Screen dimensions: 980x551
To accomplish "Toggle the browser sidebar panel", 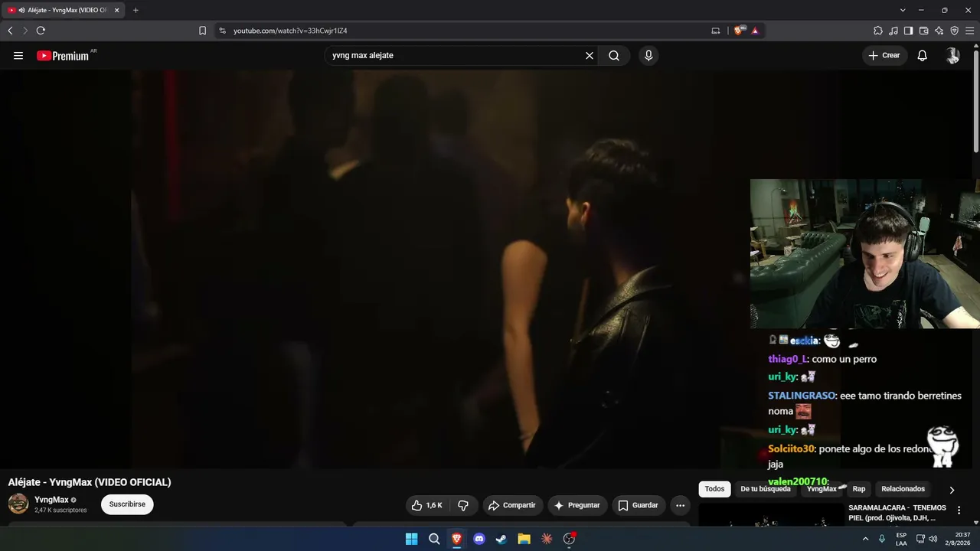I will point(908,31).
